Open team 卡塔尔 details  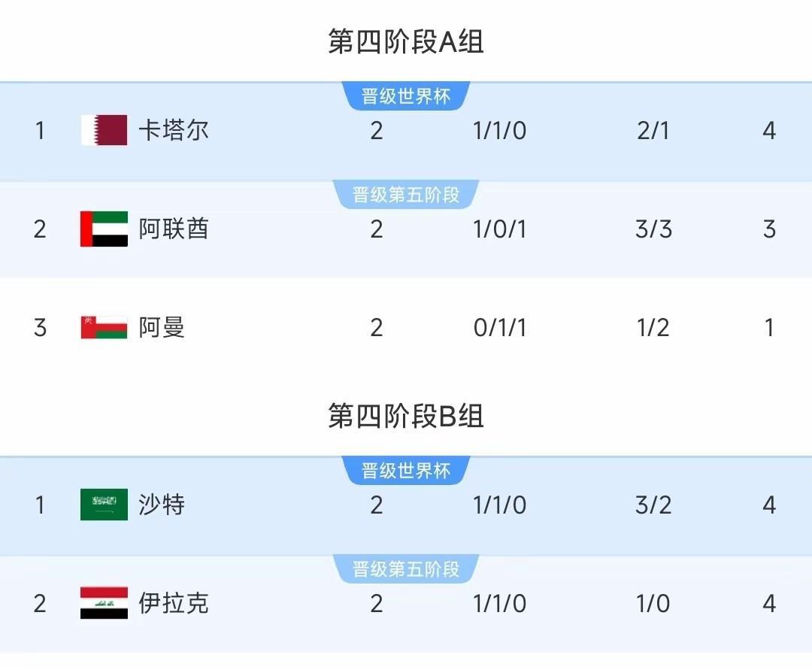[174, 130]
